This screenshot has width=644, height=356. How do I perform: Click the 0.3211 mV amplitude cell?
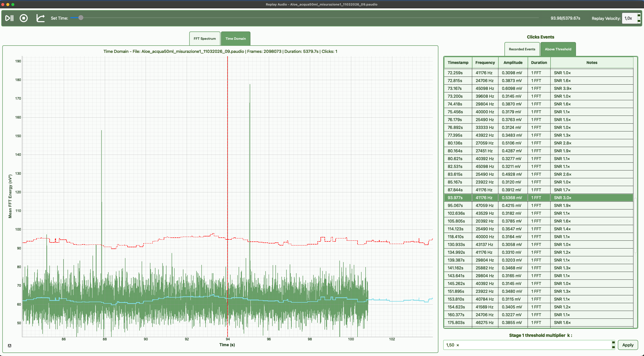point(513,166)
